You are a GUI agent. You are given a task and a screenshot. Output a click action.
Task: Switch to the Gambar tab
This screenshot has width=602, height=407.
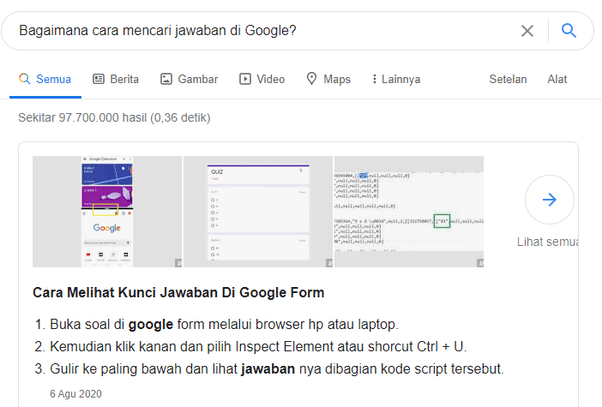(x=189, y=79)
